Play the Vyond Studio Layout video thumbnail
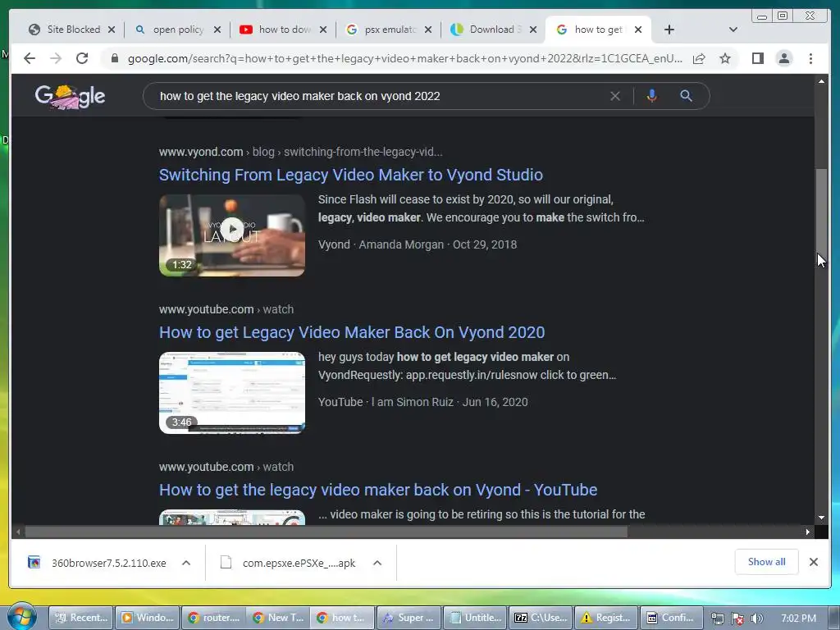This screenshot has width=840, height=630. [x=232, y=235]
